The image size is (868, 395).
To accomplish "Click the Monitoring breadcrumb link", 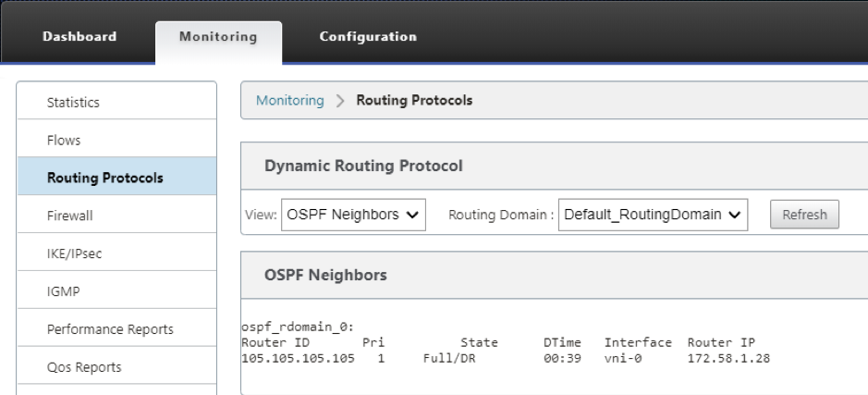I will click(x=289, y=100).
